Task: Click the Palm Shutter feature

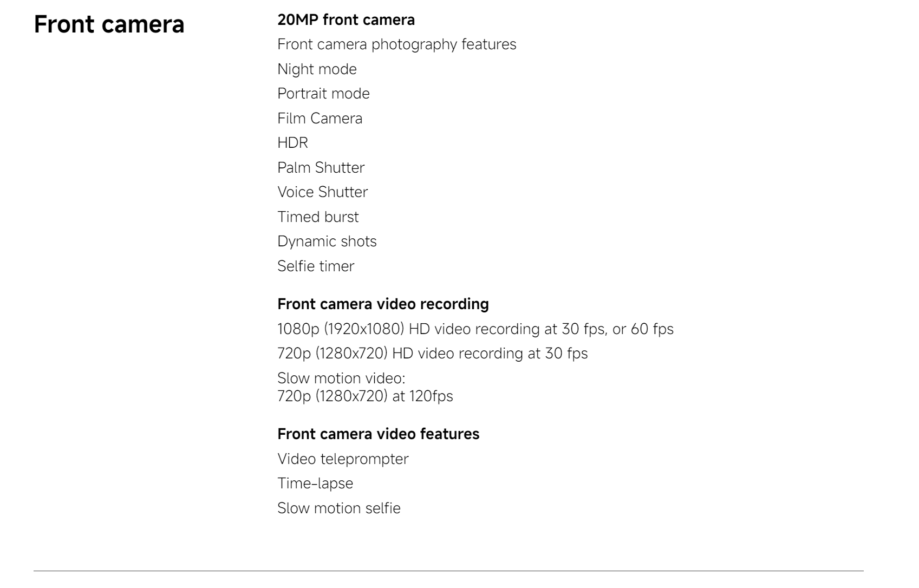Action: point(321,168)
